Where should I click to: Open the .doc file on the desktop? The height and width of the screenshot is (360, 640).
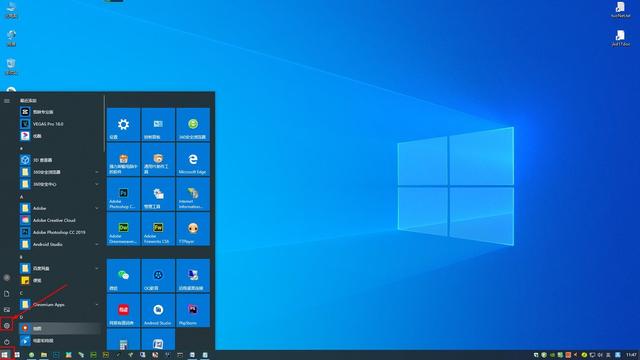620,38
